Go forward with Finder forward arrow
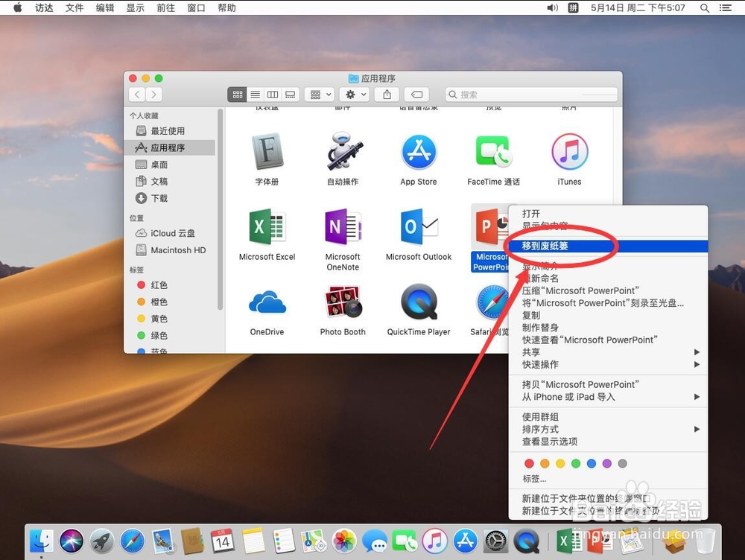Image resolution: width=745 pixels, height=560 pixels. pos(153,95)
